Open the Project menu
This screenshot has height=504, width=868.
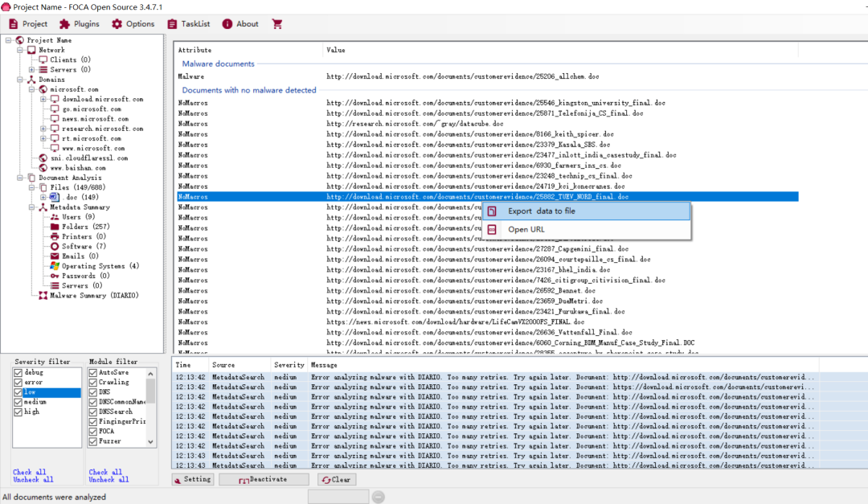pyautogui.click(x=28, y=24)
